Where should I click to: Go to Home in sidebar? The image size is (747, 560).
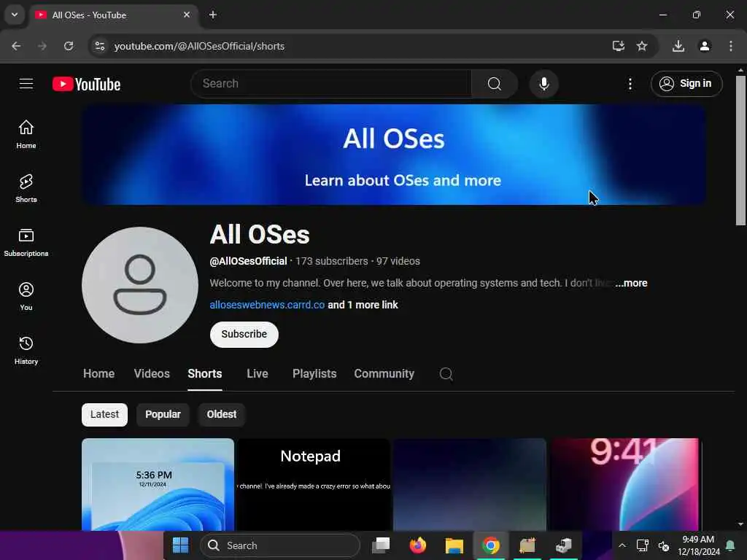[x=26, y=134]
